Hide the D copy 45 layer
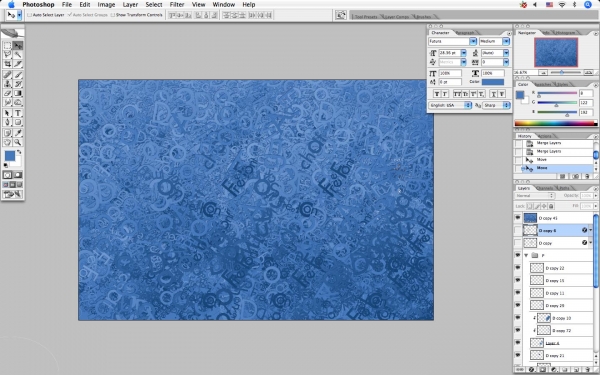The image size is (600, 375). click(518, 218)
